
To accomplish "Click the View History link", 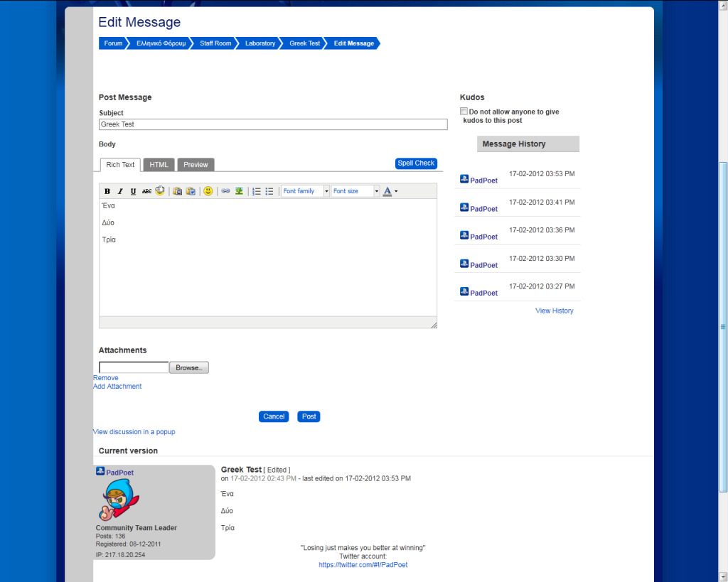I will click(x=554, y=311).
